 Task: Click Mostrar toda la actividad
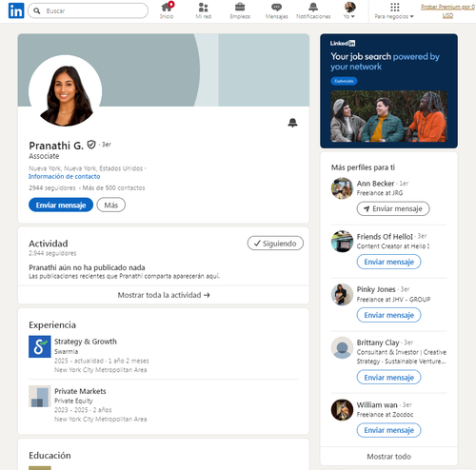pos(164,295)
